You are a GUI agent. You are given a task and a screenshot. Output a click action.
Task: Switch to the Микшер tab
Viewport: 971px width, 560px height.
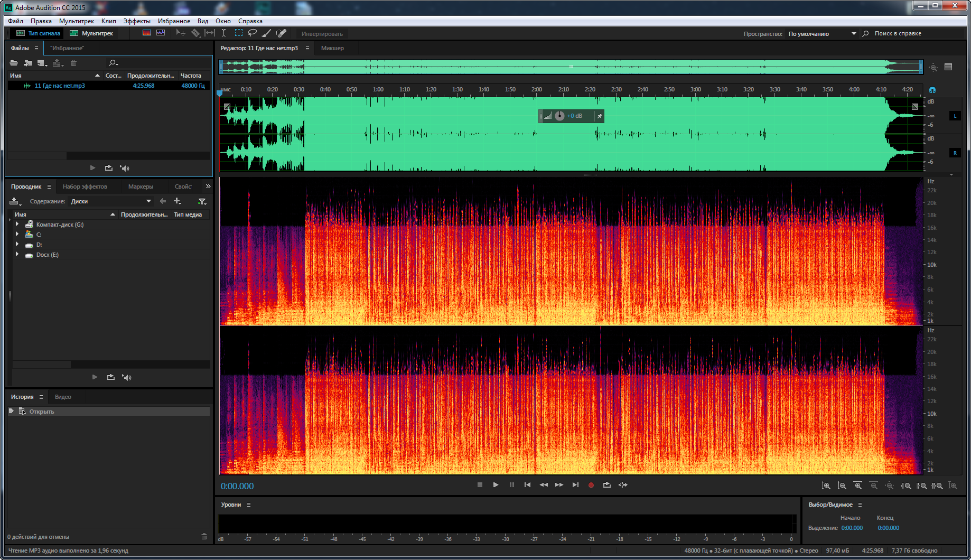[x=332, y=48]
